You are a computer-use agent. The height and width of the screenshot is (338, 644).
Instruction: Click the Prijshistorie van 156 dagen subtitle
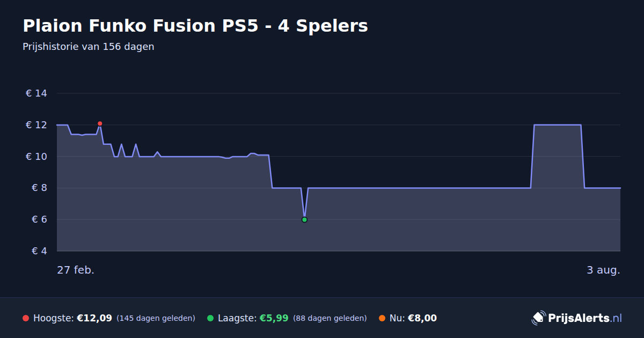coord(89,47)
